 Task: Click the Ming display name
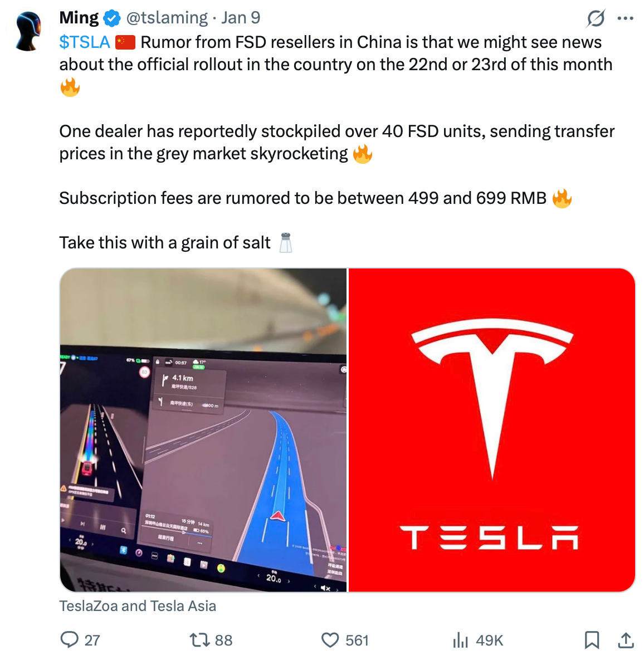pyautogui.click(x=79, y=18)
